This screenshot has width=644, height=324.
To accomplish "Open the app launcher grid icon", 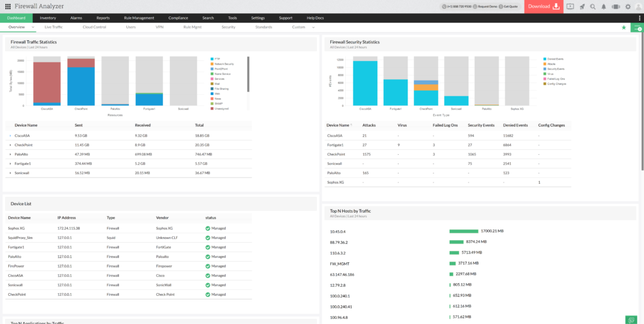I will pos(8,6).
